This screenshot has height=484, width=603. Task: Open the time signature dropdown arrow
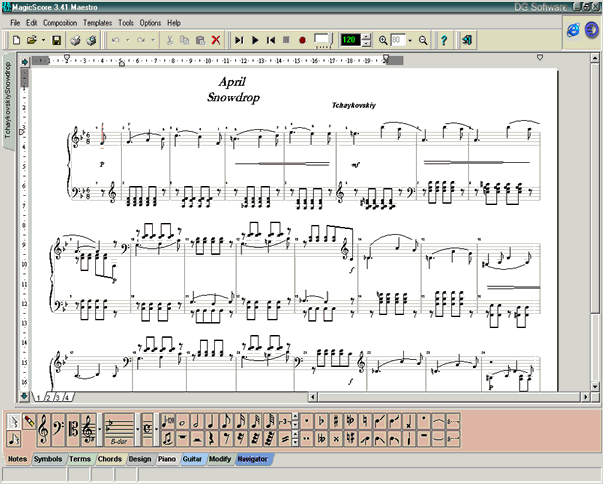157,430
